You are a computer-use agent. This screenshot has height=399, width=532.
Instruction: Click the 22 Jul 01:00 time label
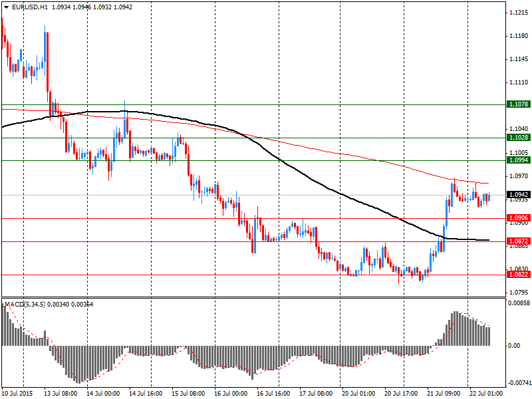486,393
